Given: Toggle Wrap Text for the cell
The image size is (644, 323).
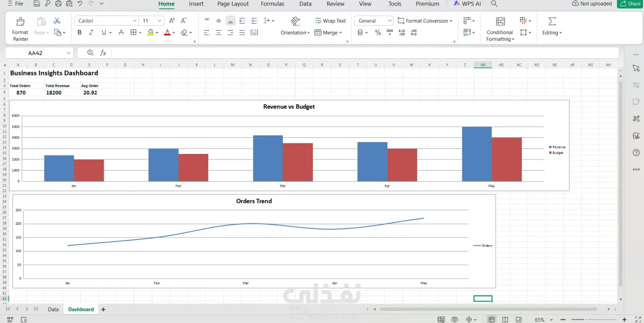Looking at the screenshot, I should 331,21.
